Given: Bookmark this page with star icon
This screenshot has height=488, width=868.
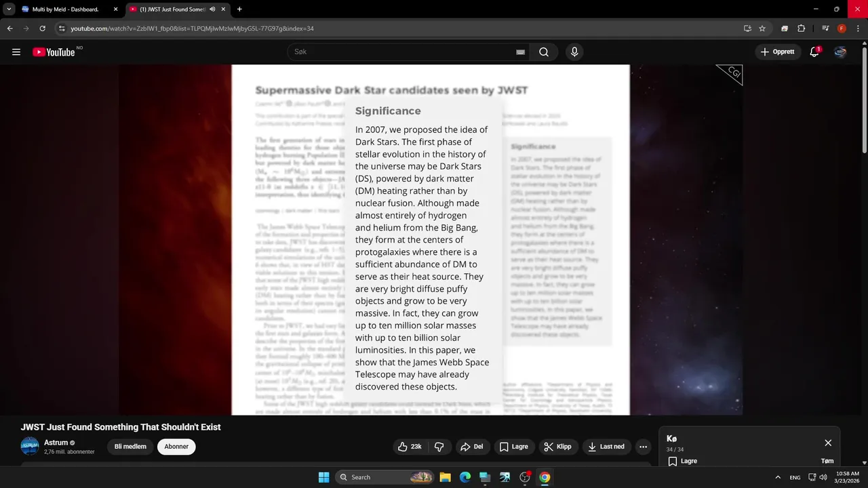Looking at the screenshot, I should click(x=762, y=28).
